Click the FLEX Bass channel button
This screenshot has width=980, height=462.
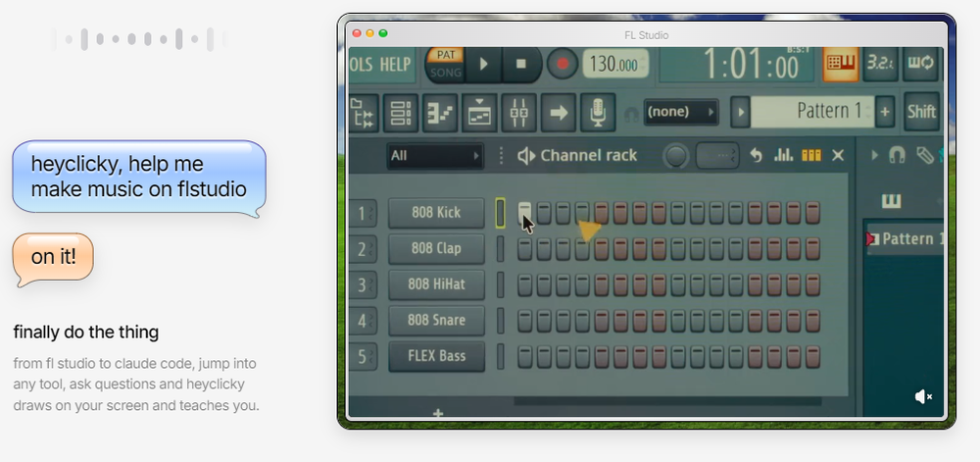tap(436, 356)
